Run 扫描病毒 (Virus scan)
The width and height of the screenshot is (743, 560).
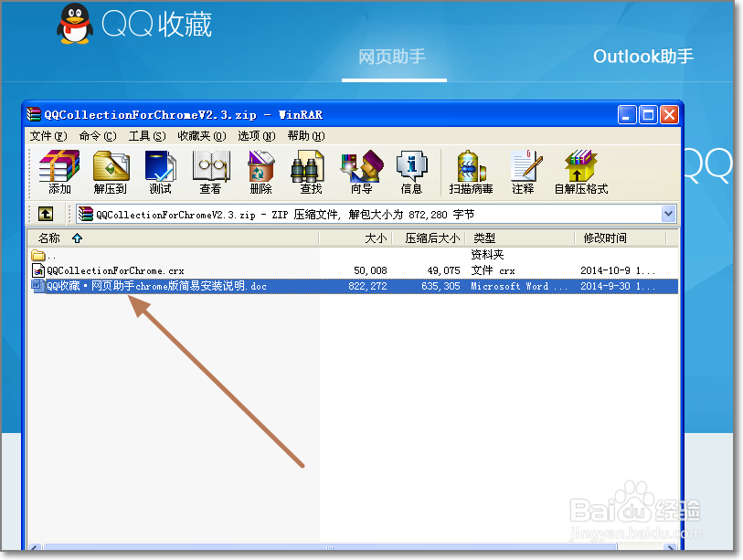471,172
